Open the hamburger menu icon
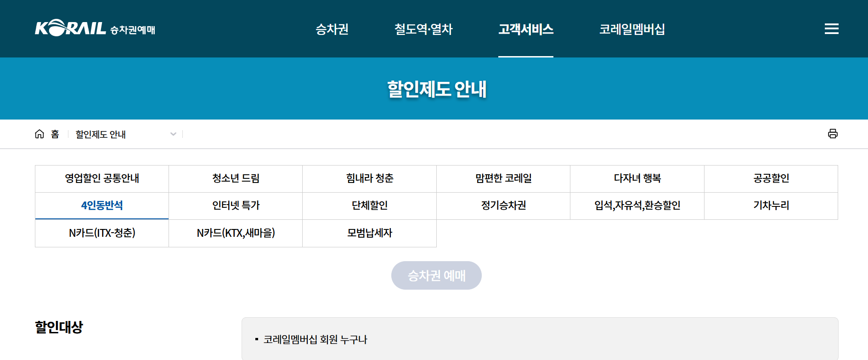Image resolution: width=868 pixels, height=360 pixels. pos(831,29)
